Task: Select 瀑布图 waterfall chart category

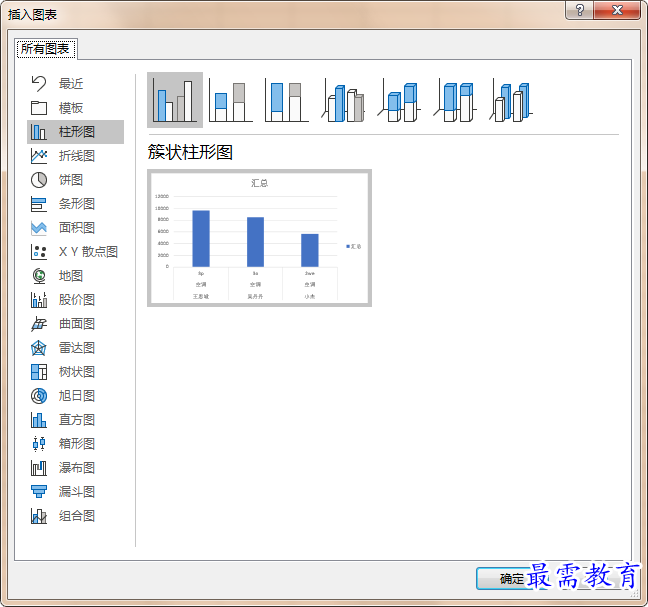Action: coord(75,468)
